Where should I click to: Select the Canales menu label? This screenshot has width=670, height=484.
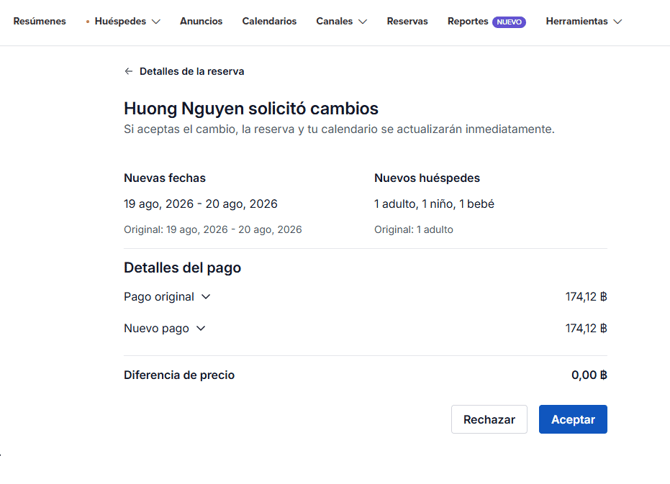[x=336, y=21]
